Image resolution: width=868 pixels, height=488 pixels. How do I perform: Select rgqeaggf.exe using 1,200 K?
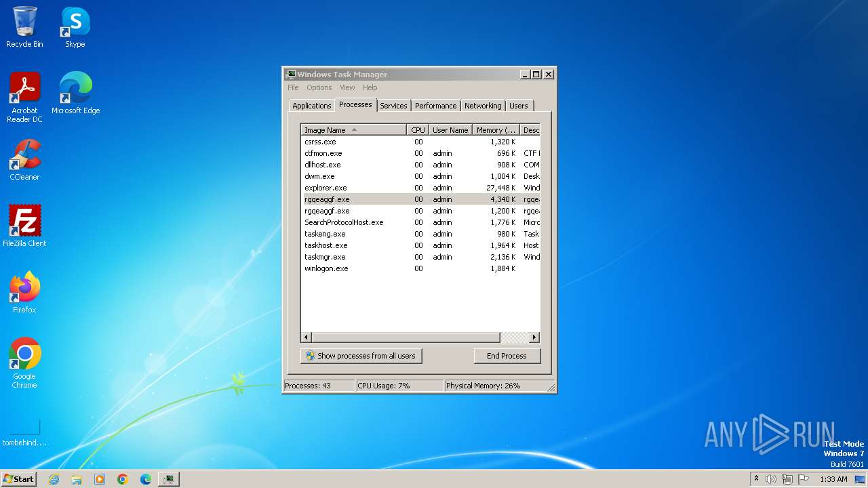[x=420, y=211]
